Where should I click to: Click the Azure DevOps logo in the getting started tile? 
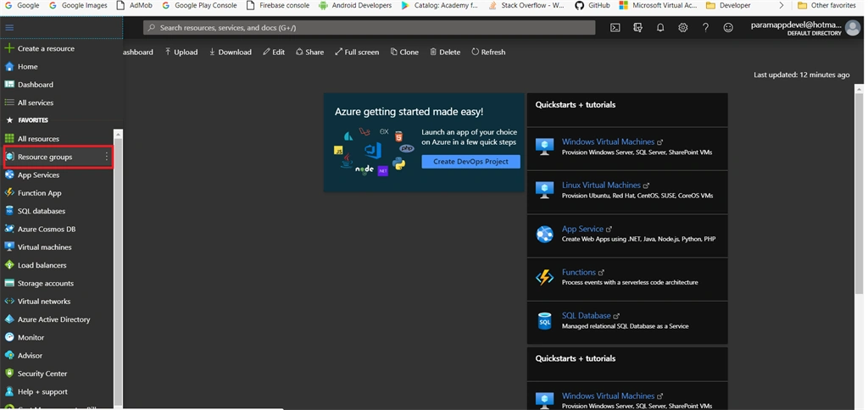coord(373,150)
